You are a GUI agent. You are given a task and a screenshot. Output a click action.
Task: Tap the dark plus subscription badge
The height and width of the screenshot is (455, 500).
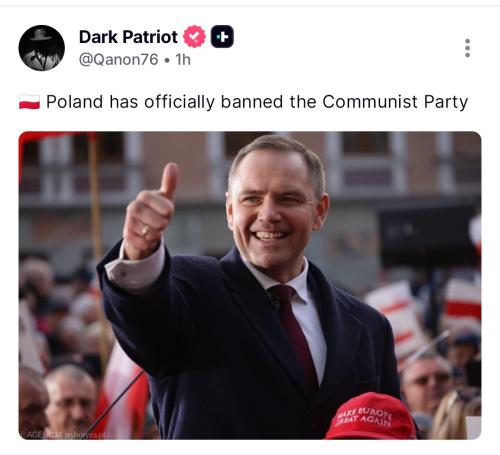[x=222, y=36]
